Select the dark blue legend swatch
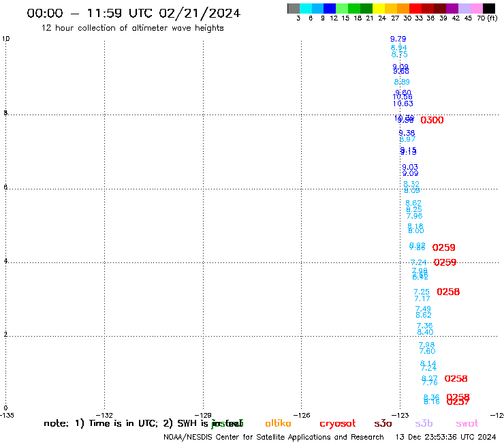The height and width of the screenshot is (443, 504). click(330, 8)
